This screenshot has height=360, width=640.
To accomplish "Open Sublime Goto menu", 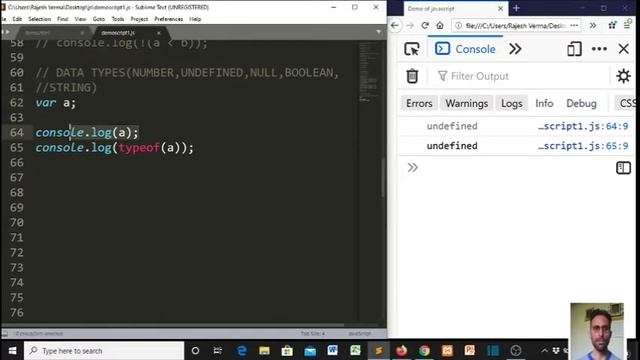I will coord(99,19).
